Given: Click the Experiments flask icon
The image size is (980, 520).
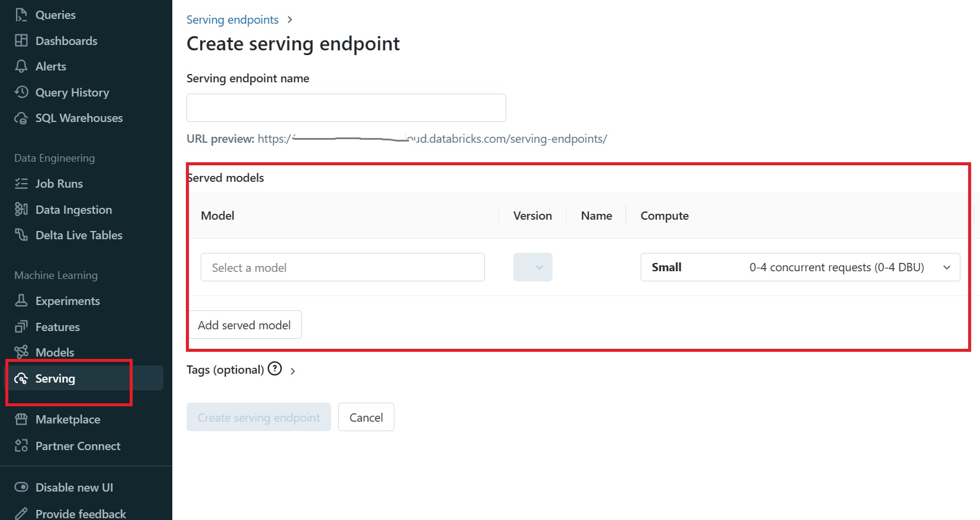Looking at the screenshot, I should [x=21, y=301].
